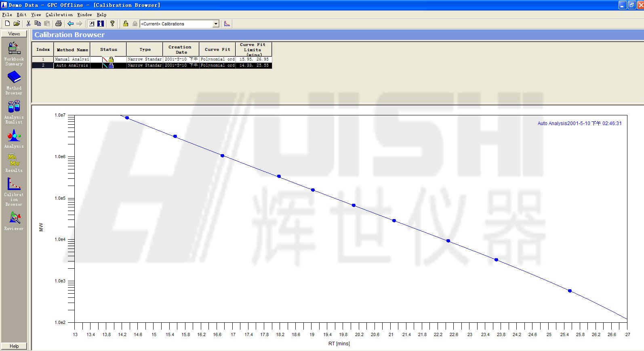Viewport: 644px width, 351px height.
Task: Select the Manual Analysis calibration row
Action: click(72, 59)
